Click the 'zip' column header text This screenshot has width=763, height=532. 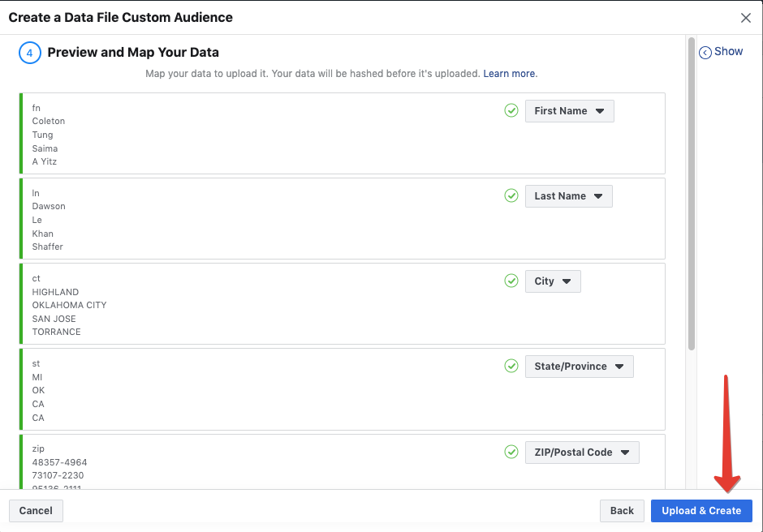click(38, 448)
